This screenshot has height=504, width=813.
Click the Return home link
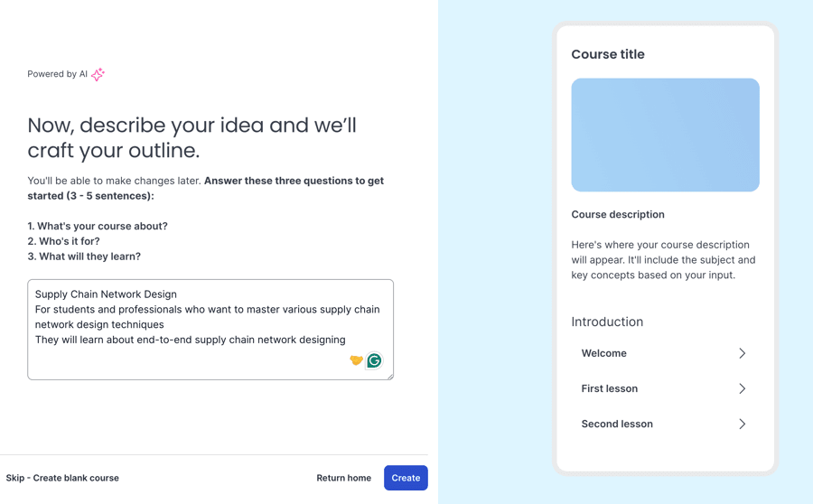pyautogui.click(x=343, y=478)
